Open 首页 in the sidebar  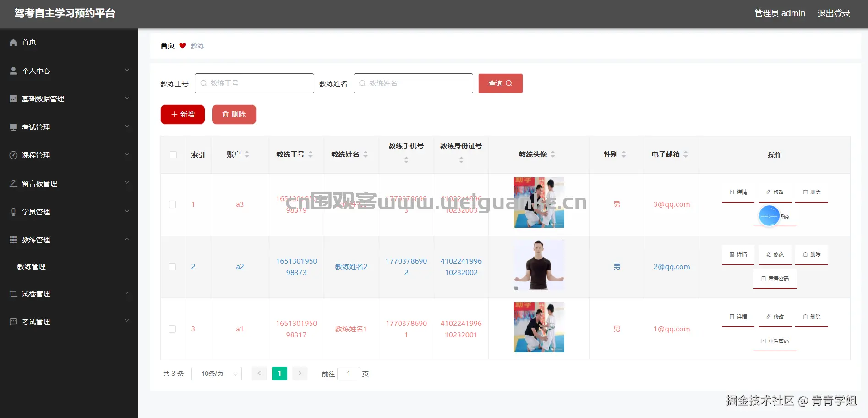[29, 42]
